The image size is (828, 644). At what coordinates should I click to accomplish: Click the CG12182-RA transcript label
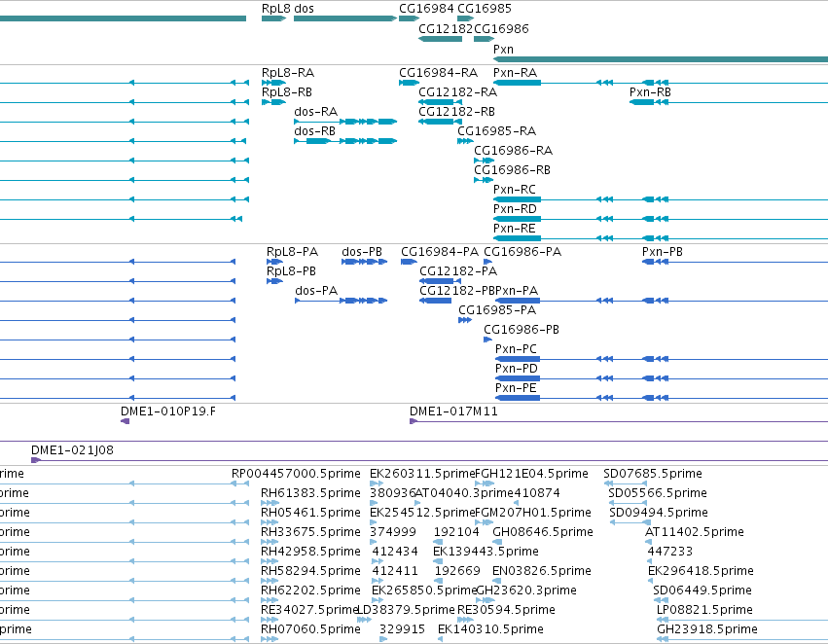click(458, 91)
